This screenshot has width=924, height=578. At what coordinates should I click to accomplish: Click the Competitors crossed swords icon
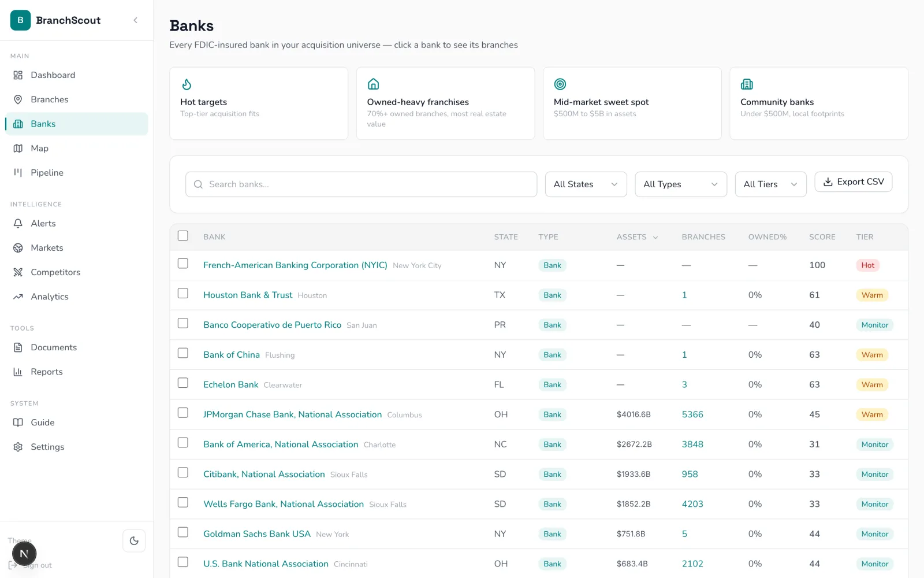18,272
